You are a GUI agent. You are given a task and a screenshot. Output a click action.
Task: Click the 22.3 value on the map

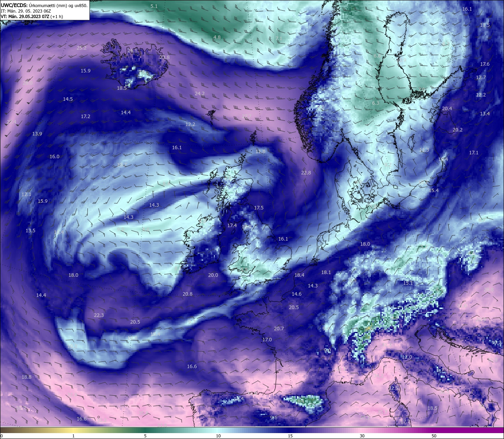[x=99, y=315]
